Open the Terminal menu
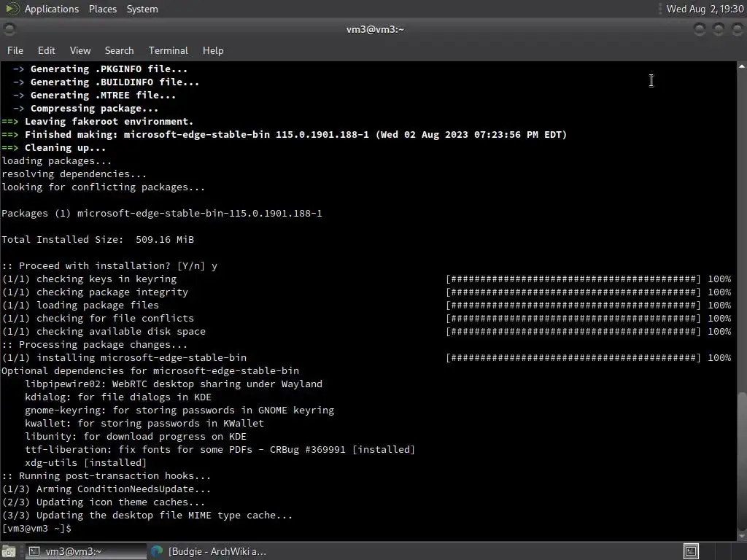Image resolution: width=747 pixels, height=560 pixels. [169, 50]
